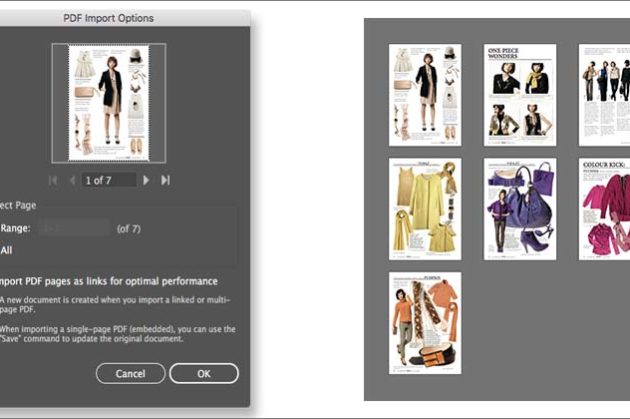The height and width of the screenshot is (419, 630).
Task: Confirm import with OK button
Action: tap(204, 373)
